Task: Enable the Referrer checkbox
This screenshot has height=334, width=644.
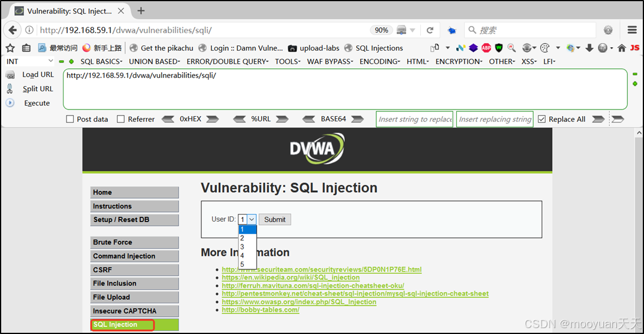Action: (121, 119)
